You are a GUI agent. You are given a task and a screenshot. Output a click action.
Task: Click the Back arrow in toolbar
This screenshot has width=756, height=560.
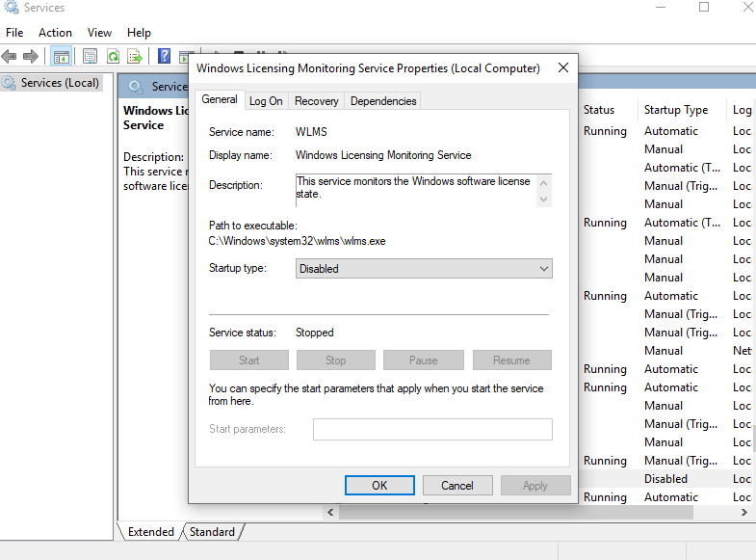coord(10,56)
